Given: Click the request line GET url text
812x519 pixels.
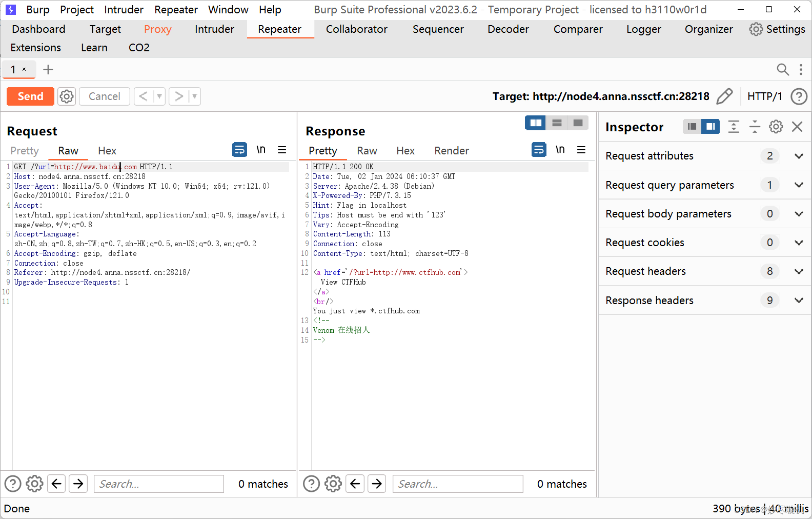Looking at the screenshot, I should pyautogui.click(x=93, y=167).
